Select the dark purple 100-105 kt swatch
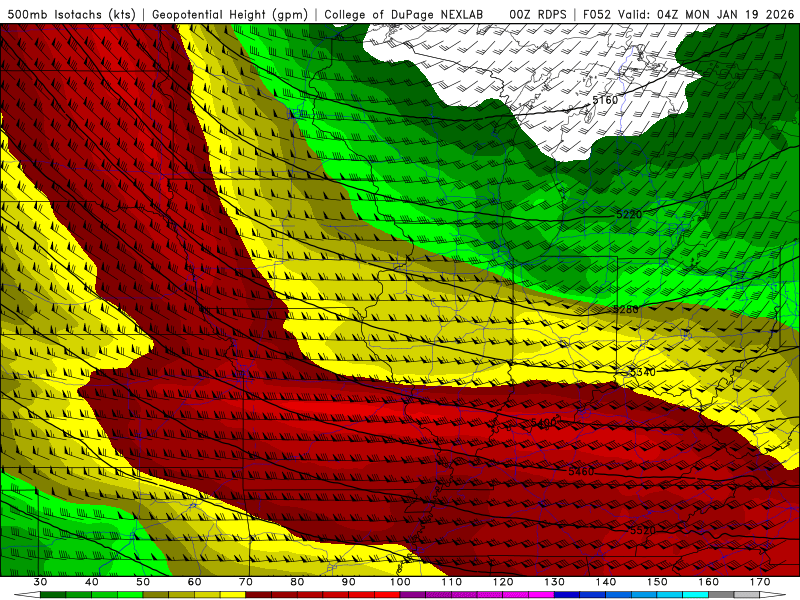The width and height of the screenshot is (800, 600). (x=413, y=595)
